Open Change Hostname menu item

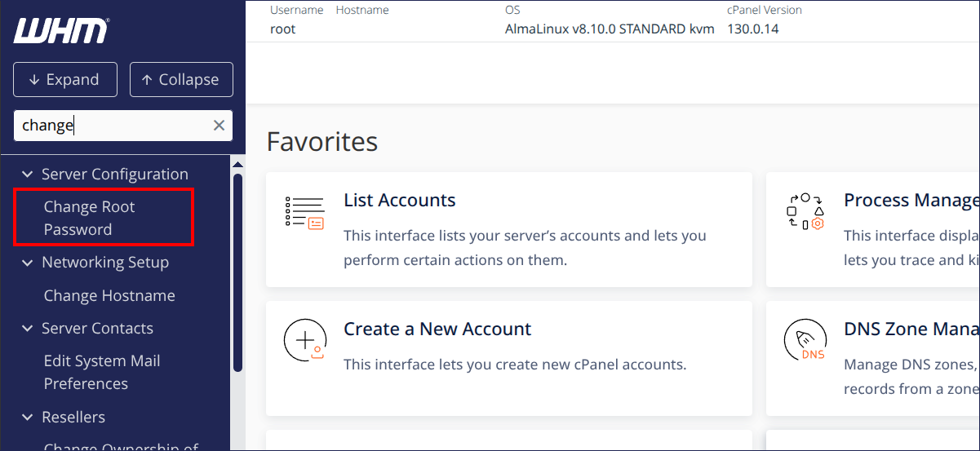click(109, 296)
